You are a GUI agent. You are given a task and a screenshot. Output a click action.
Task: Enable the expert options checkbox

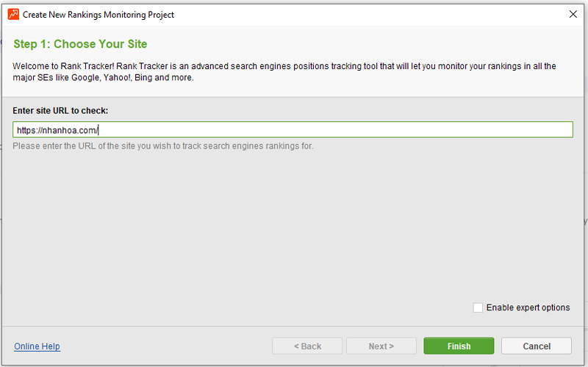478,307
